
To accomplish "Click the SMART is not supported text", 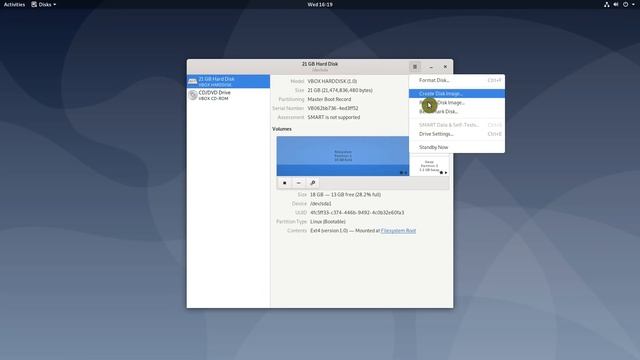I will (333, 117).
